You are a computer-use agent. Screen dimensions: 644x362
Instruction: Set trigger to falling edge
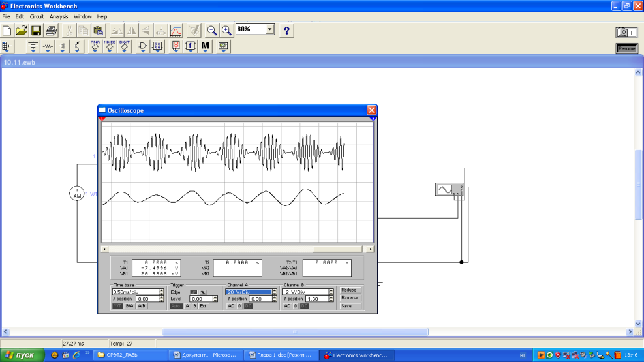(x=203, y=292)
